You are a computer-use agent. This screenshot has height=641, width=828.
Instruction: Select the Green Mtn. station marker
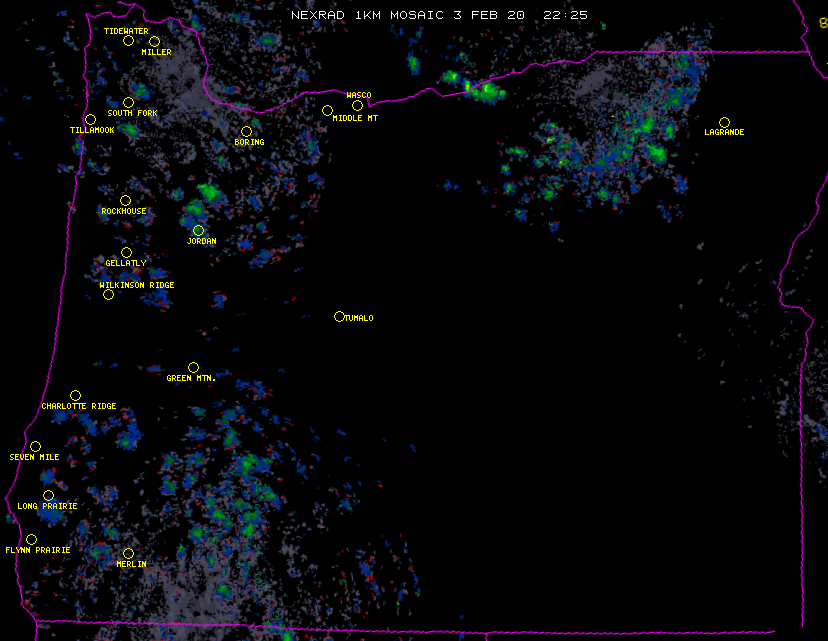[x=193, y=368]
